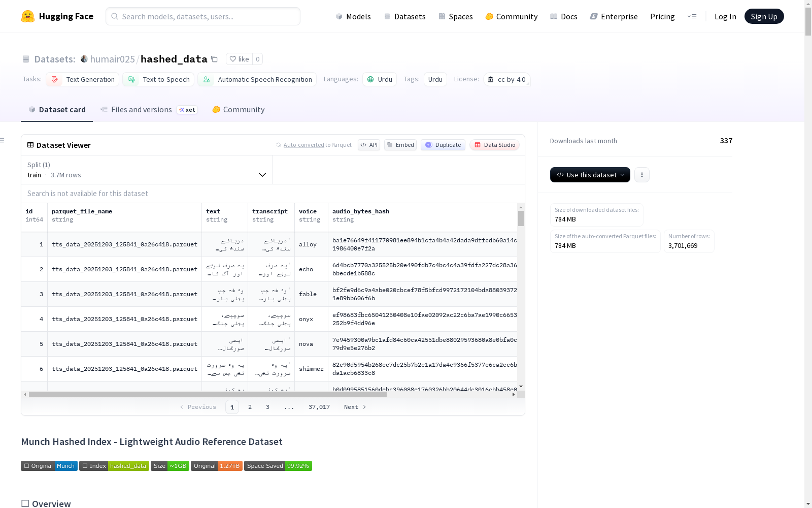812x508 pixels.
Task: Click the search magnifier icon
Action: [x=115, y=16]
